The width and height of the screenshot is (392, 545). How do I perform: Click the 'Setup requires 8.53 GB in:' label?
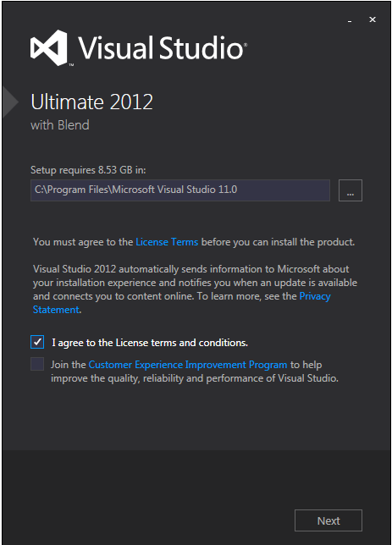pos(88,170)
